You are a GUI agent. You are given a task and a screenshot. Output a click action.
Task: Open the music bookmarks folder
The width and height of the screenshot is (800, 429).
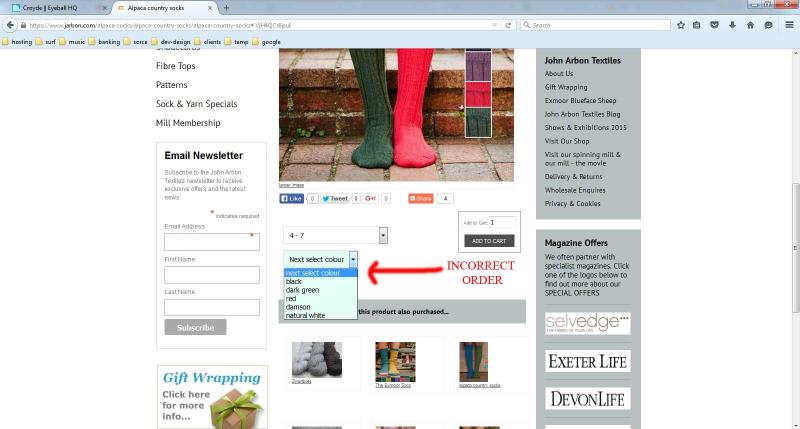72,42
